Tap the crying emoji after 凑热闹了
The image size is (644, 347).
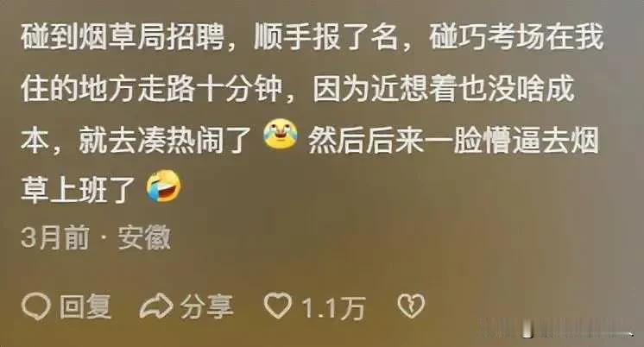(281, 134)
